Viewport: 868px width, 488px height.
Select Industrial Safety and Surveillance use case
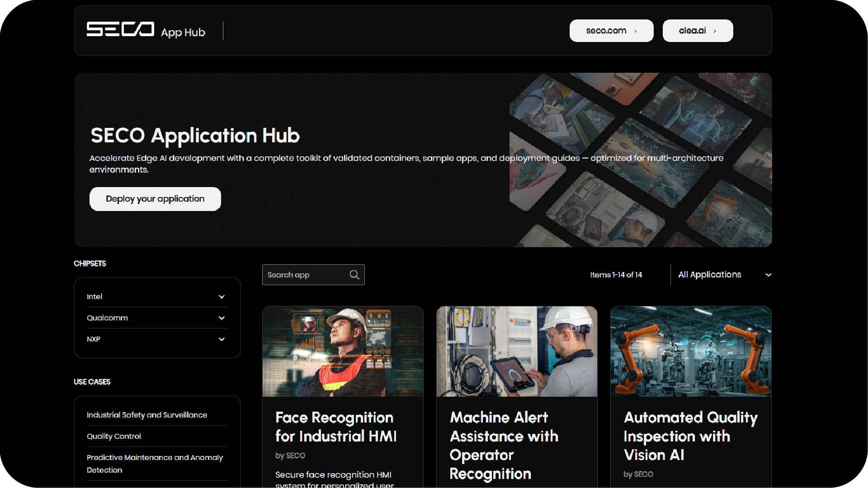147,415
